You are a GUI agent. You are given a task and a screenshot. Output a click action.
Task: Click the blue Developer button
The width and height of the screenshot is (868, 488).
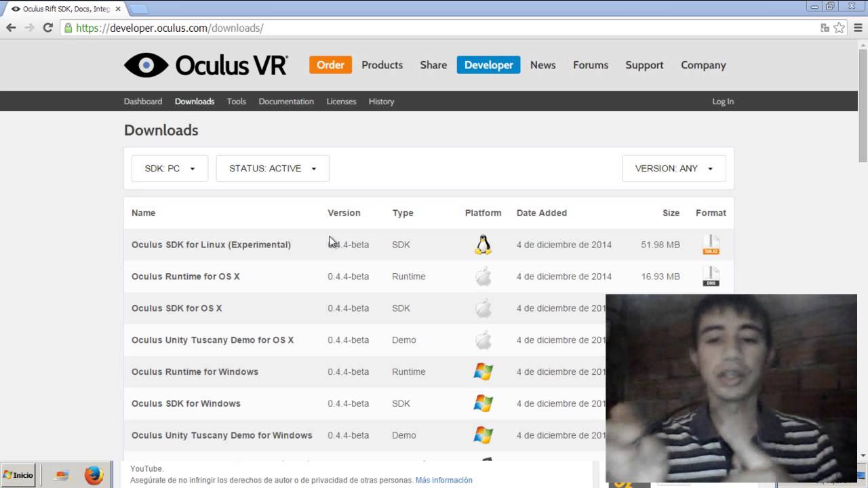488,65
